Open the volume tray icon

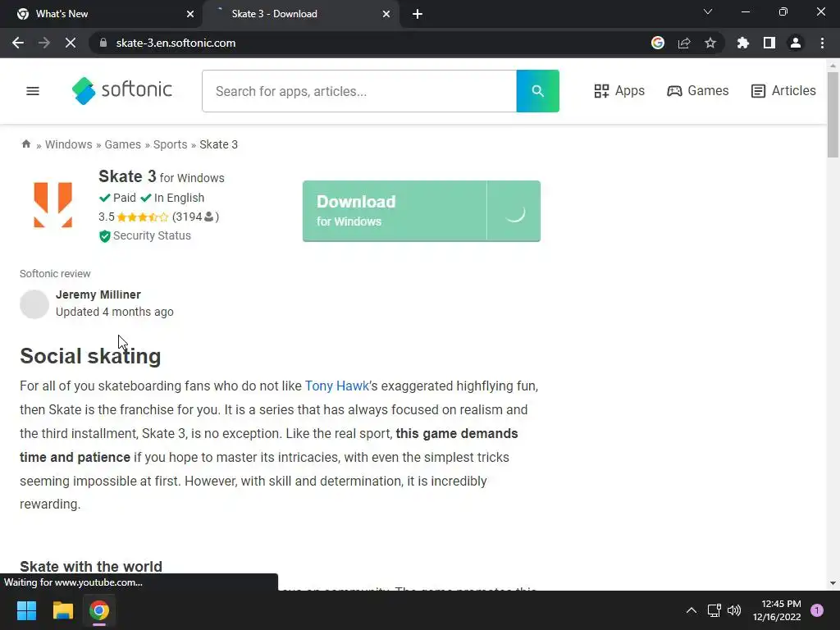point(734,610)
